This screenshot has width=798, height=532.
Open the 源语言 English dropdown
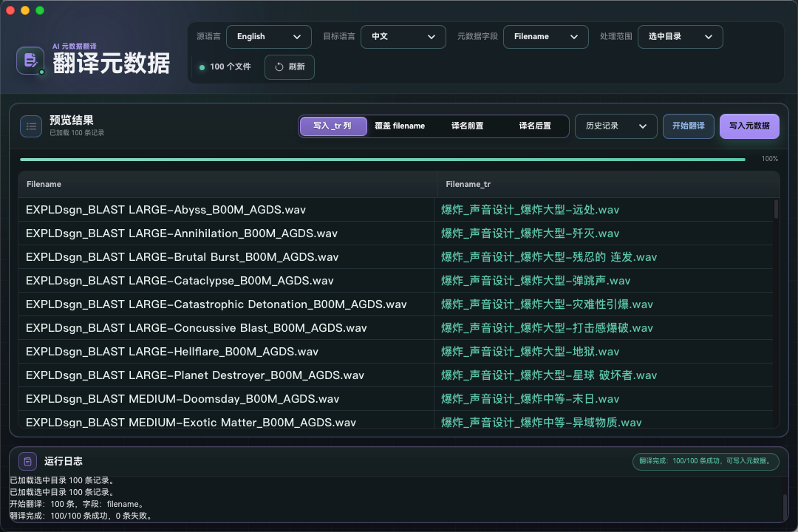269,37
